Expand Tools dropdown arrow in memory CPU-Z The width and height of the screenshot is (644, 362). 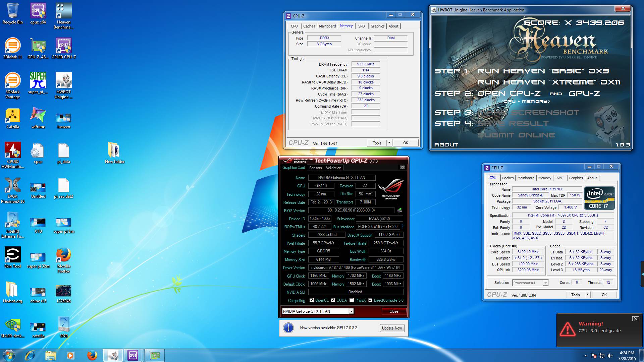coord(389,143)
